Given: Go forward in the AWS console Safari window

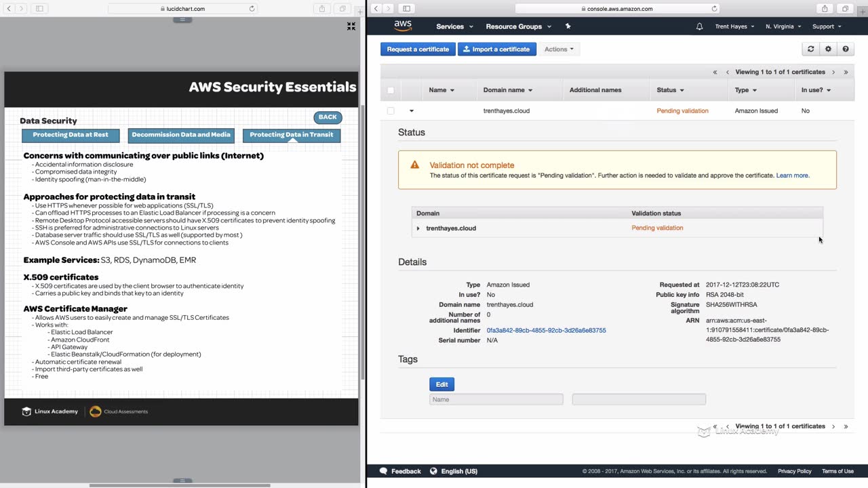Looking at the screenshot, I should pyautogui.click(x=389, y=9).
